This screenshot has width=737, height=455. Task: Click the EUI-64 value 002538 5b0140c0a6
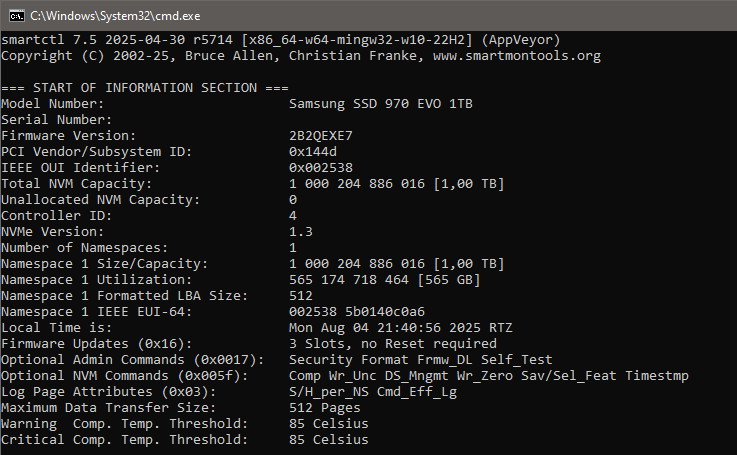[x=357, y=312]
